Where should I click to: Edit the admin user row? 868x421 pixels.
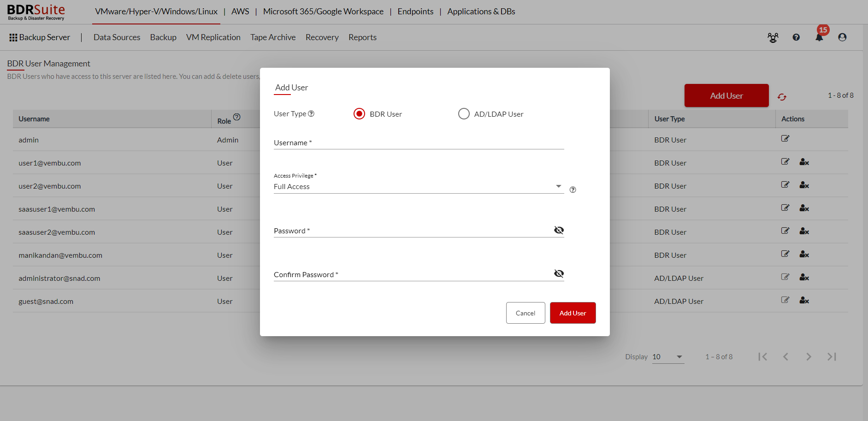click(x=785, y=138)
